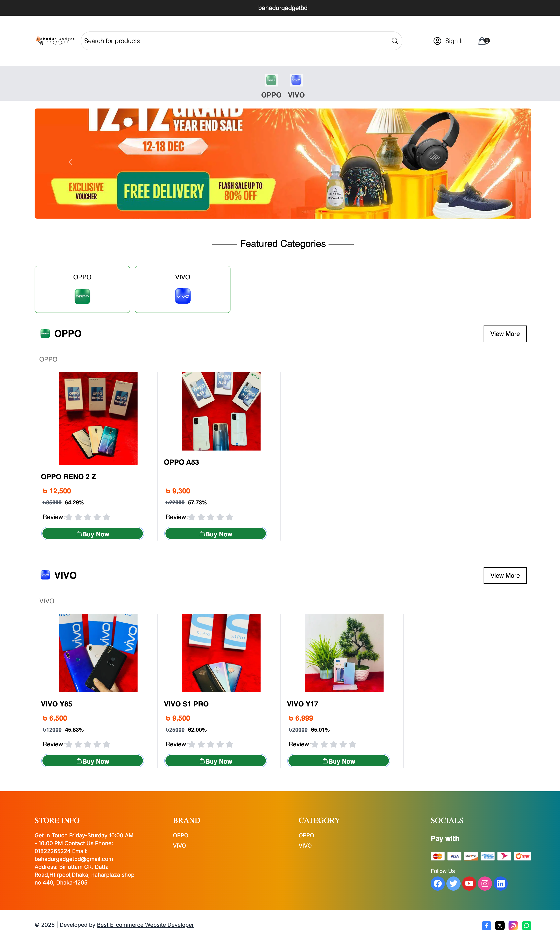Select OPPO in the top category bar
560x938 pixels.
pyautogui.click(x=271, y=86)
